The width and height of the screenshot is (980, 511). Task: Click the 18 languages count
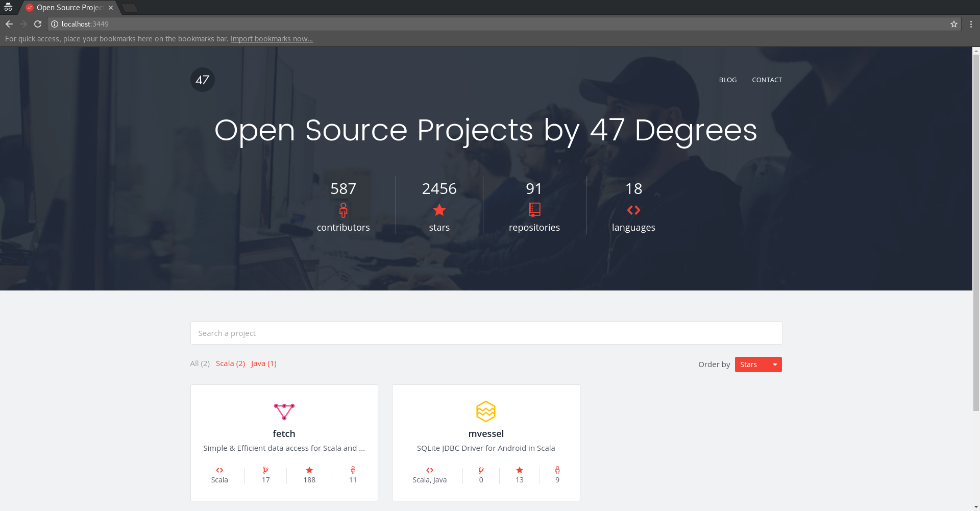click(633, 189)
